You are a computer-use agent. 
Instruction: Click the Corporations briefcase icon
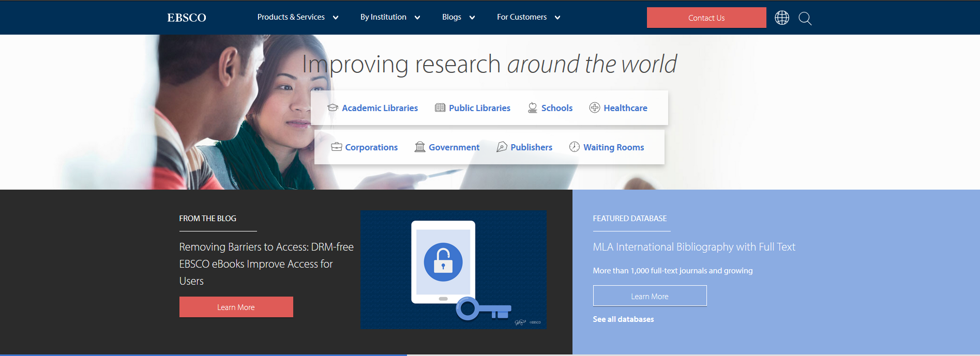click(337, 147)
